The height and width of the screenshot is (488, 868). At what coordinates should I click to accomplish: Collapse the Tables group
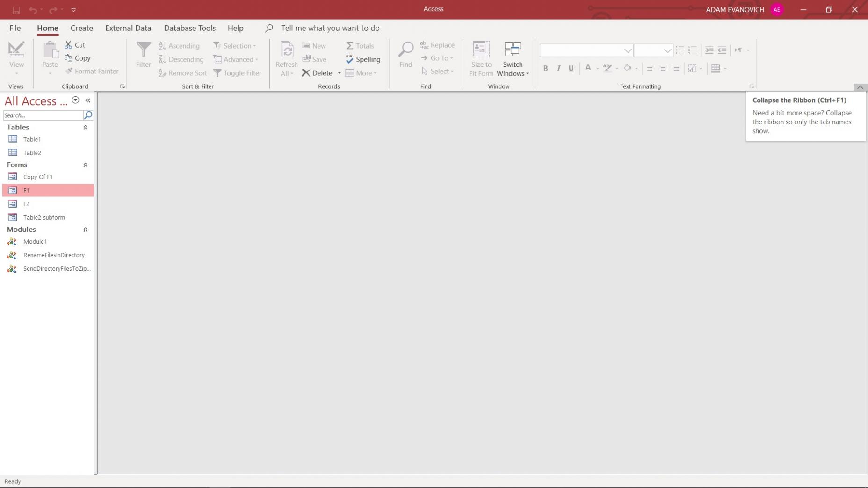pos(86,128)
